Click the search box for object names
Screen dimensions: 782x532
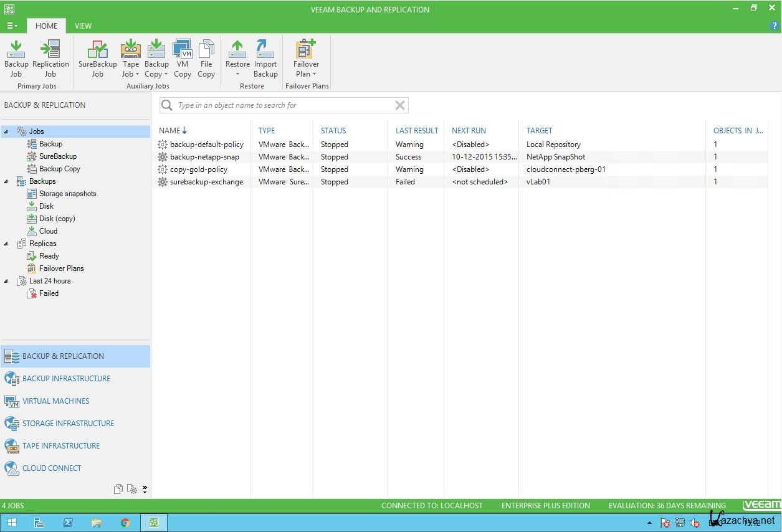click(x=284, y=105)
